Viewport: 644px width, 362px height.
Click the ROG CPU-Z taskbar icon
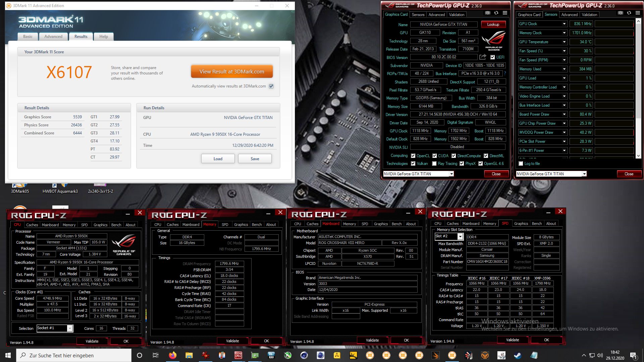click(x=238, y=355)
